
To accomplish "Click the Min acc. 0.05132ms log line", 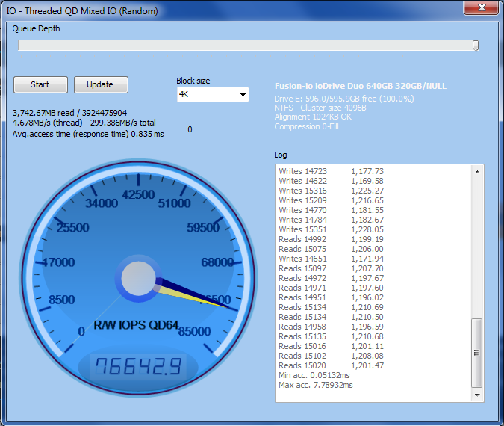I will [x=316, y=375].
